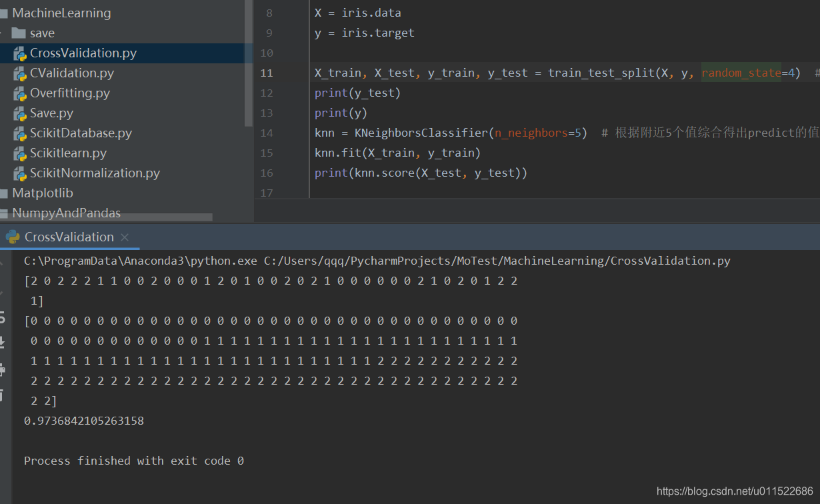Select the CrossValidation.py file icon

click(x=20, y=53)
